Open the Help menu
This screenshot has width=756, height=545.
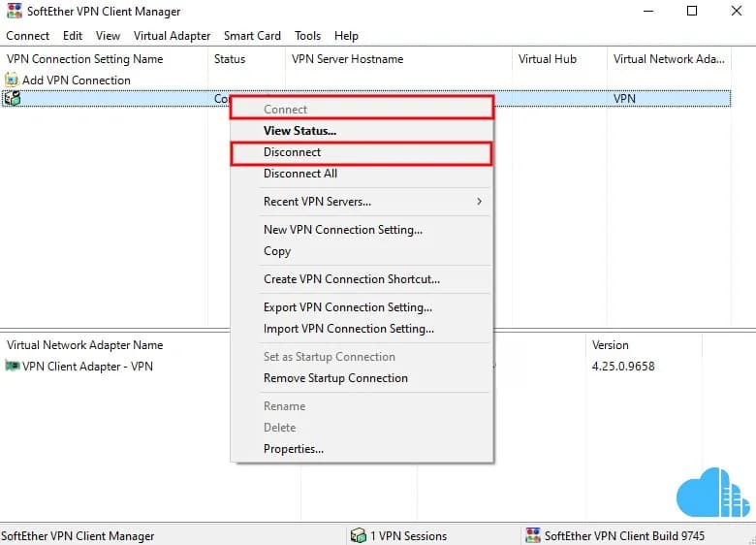pyautogui.click(x=346, y=36)
